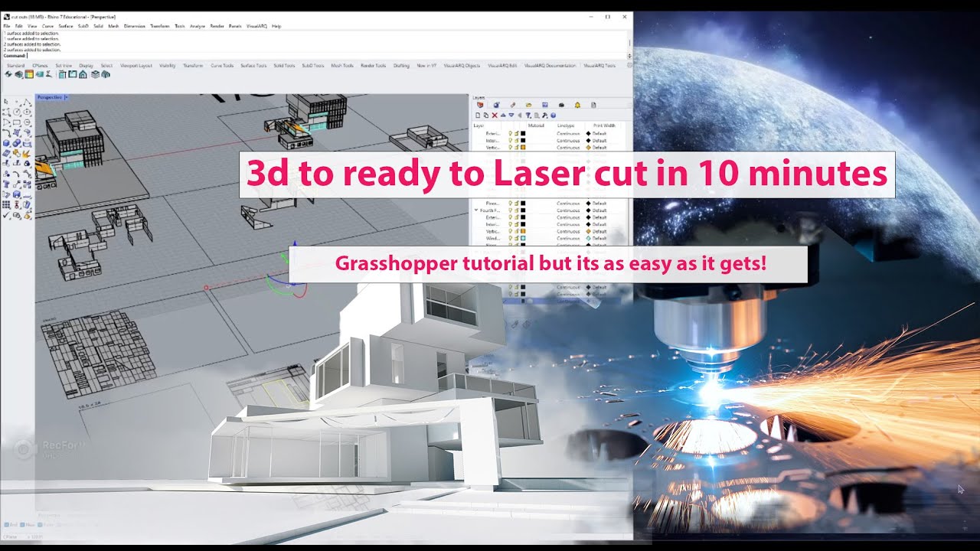The width and height of the screenshot is (980, 551).
Task: Click the cyan color swatch of Wind... layer
Action: [523, 238]
